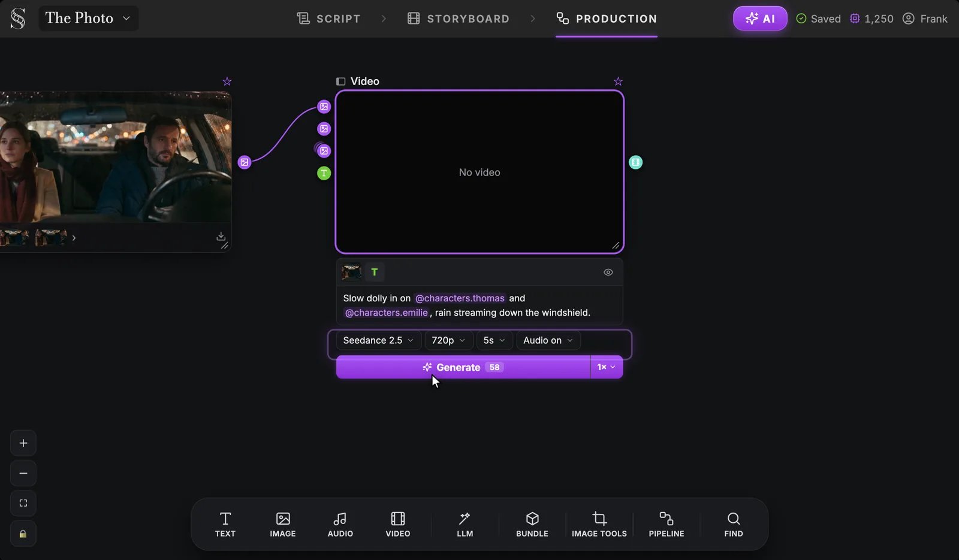The width and height of the screenshot is (959, 560).
Task: Click the image node's output port
Action: [x=245, y=162]
